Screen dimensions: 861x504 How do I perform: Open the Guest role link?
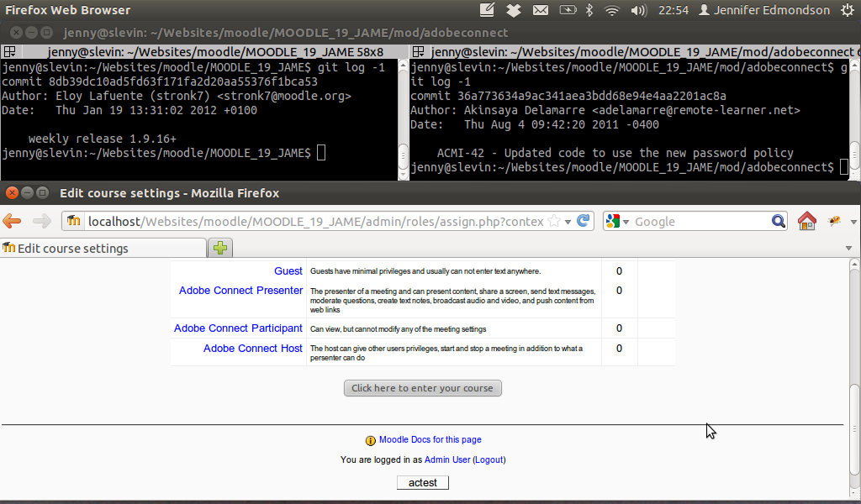point(288,271)
